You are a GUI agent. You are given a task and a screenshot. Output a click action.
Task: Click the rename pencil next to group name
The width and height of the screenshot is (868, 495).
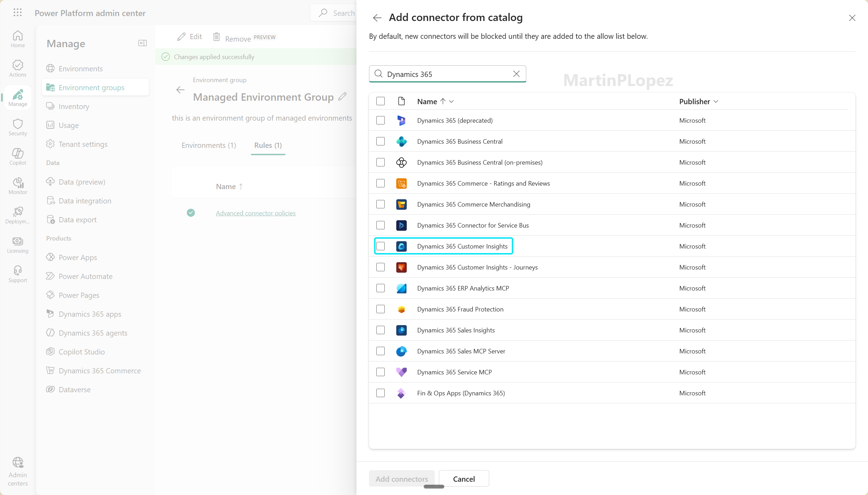343,96
